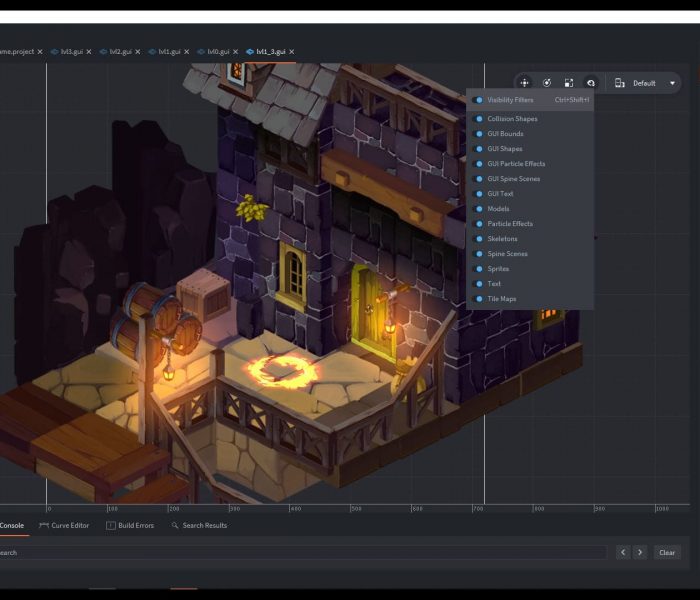Toggle Particle Effects visibility filter

478,224
